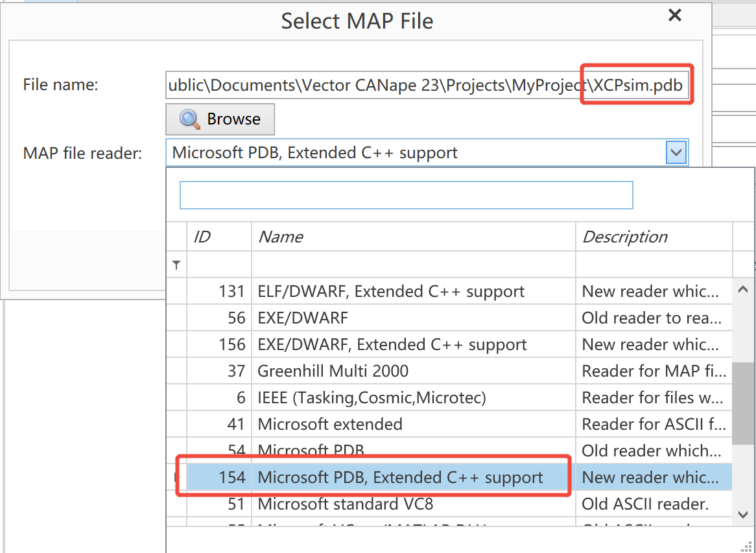Select the EXE/DWARF reader with ID 56
Screen dimensions: 756x553
(303, 318)
